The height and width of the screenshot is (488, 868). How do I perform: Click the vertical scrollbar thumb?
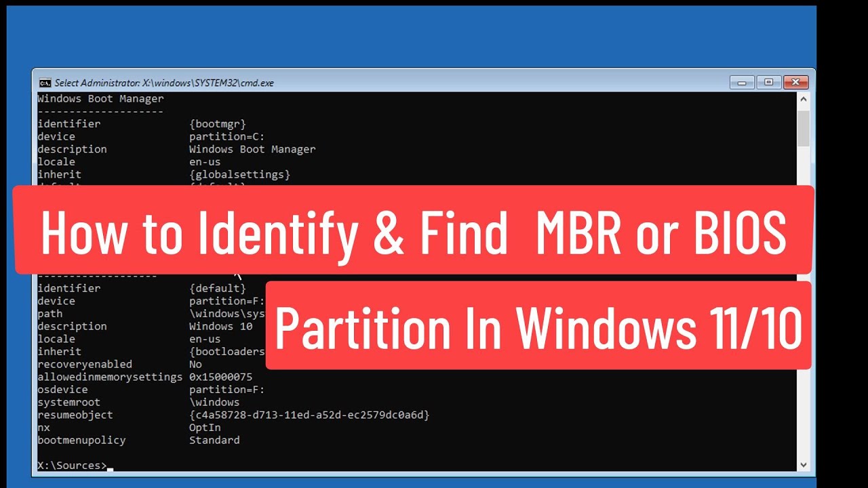click(x=804, y=129)
